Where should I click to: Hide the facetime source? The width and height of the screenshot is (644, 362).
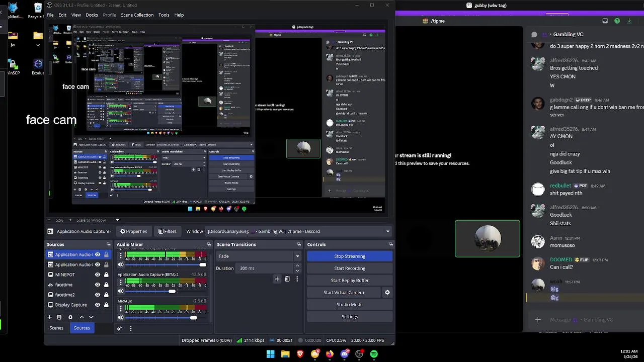click(x=98, y=285)
